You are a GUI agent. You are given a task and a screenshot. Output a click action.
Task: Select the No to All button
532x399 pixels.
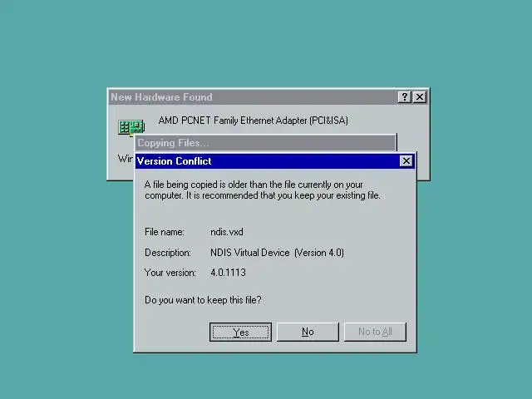click(x=375, y=332)
